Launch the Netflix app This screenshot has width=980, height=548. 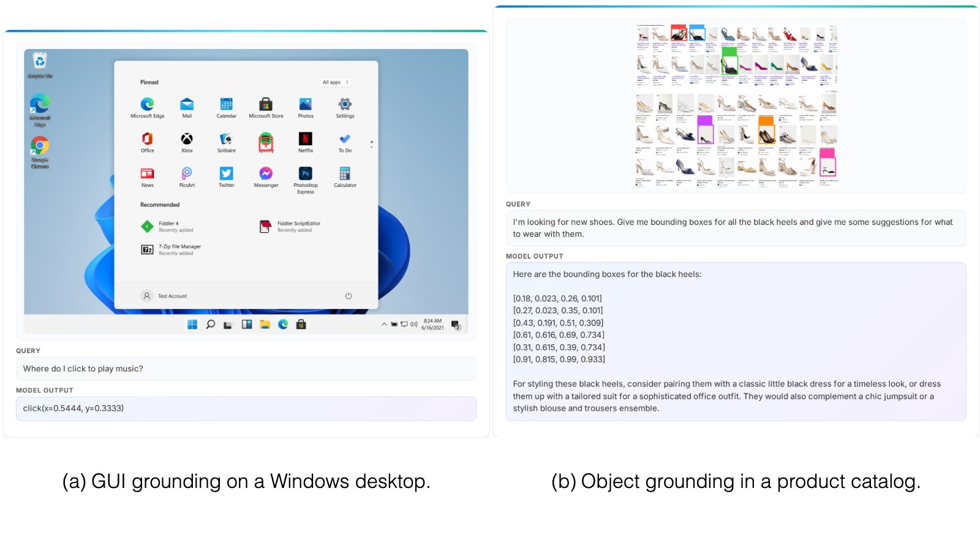click(x=306, y=142)
